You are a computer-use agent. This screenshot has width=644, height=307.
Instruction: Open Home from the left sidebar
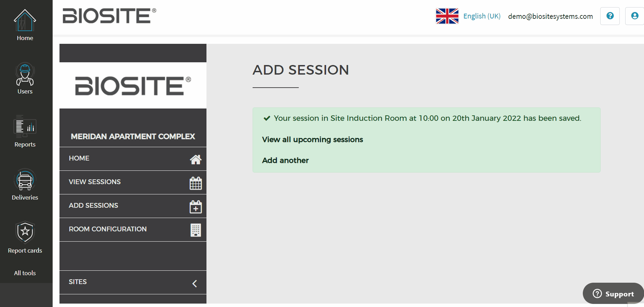(25, 25)
